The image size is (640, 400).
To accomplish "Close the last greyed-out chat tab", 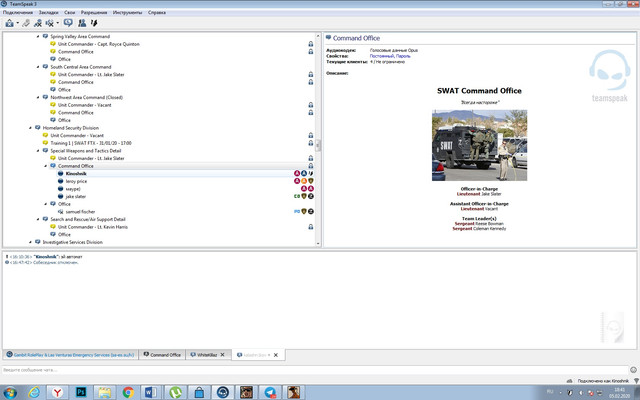I will (276, 355).
